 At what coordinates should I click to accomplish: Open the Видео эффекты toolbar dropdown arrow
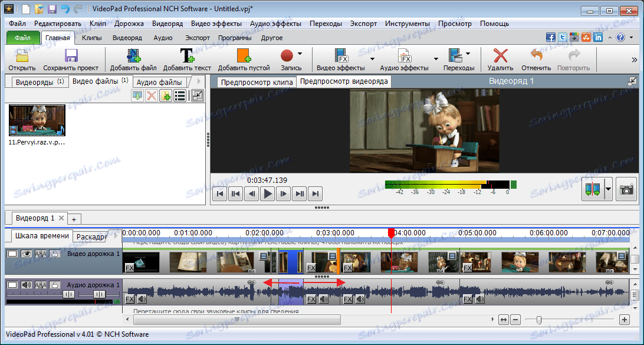click(x=372, y=59)
